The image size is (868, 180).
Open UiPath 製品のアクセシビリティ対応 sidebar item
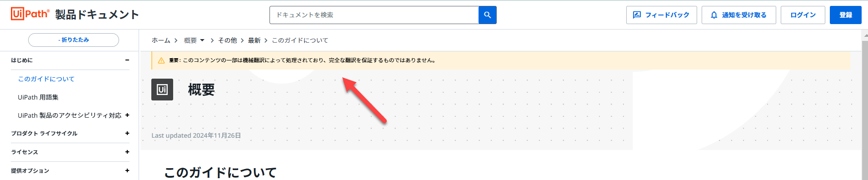pyautogui.click(x=70, y=115)
